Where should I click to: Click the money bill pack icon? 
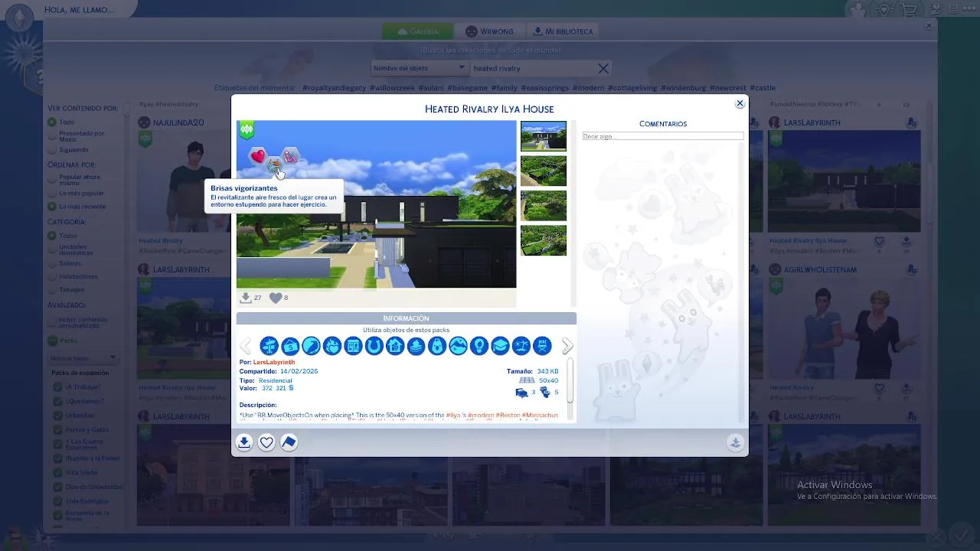pyautogui.click(x=290, y=346)
